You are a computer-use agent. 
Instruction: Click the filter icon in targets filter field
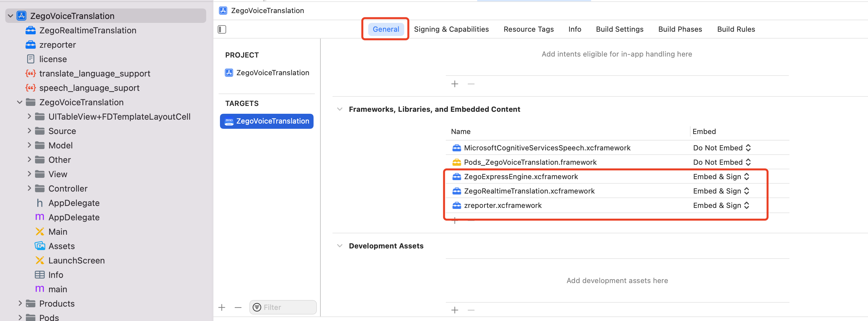coord(257,307)
